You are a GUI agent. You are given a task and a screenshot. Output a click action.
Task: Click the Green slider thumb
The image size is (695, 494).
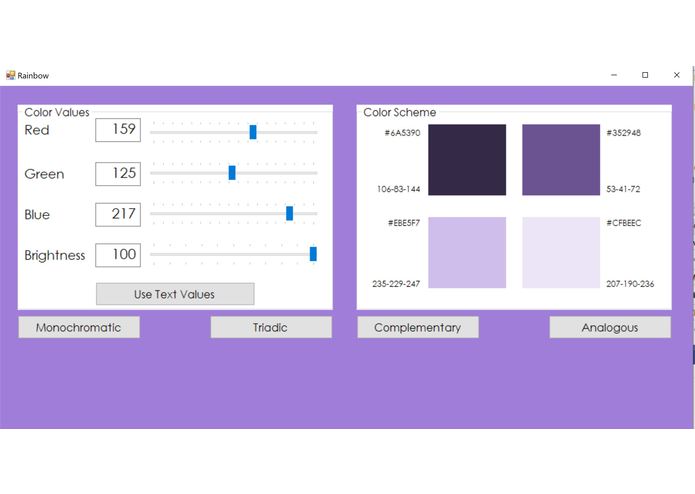click(x=232, y=173)
